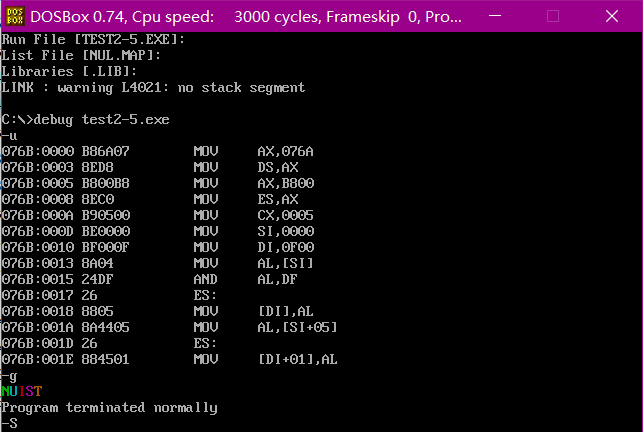Screen dimensions: 643x432
Task: Click the Libraries [.LIB] prompt line
Action: coord(70,72)
